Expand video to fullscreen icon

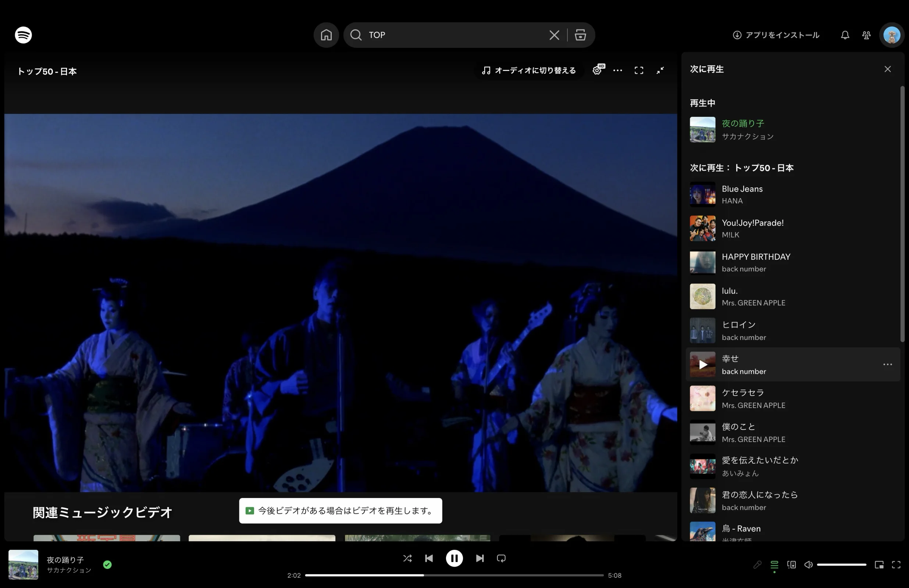pyautogui.click(x=639, y=70)
